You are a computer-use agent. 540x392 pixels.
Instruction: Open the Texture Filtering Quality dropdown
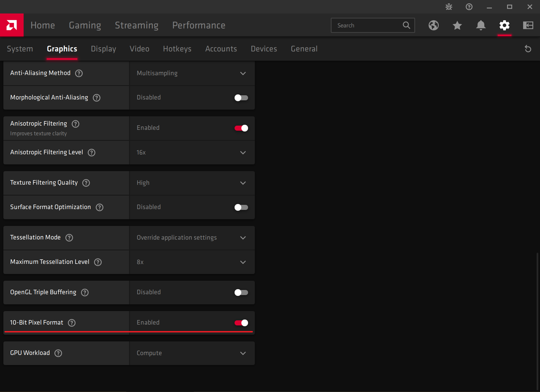pyautogui.click(x=192, y=183)
